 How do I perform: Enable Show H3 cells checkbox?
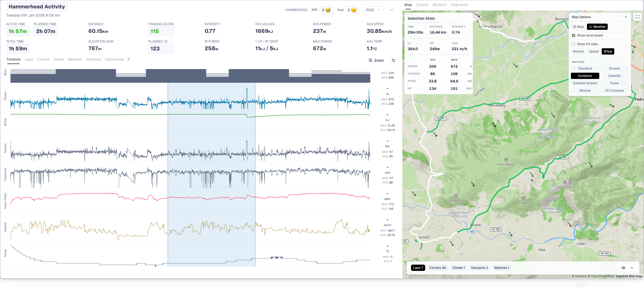(x=574, y=44)
